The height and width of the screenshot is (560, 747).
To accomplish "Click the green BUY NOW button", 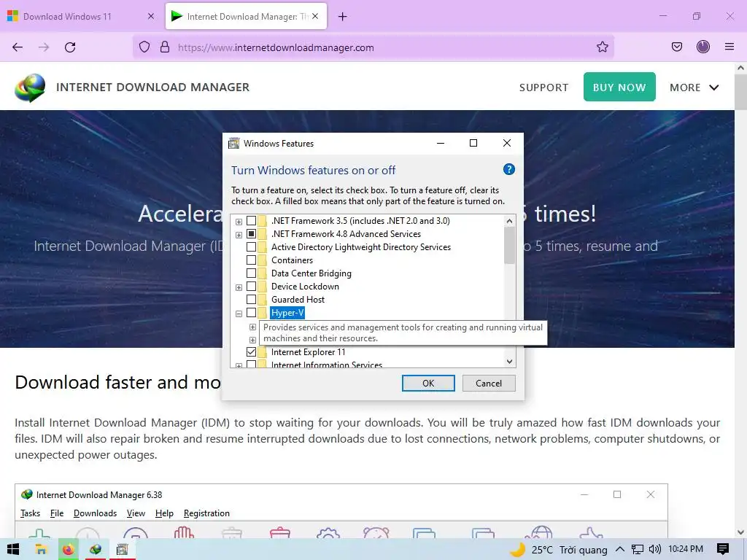I will coord(619,87).
